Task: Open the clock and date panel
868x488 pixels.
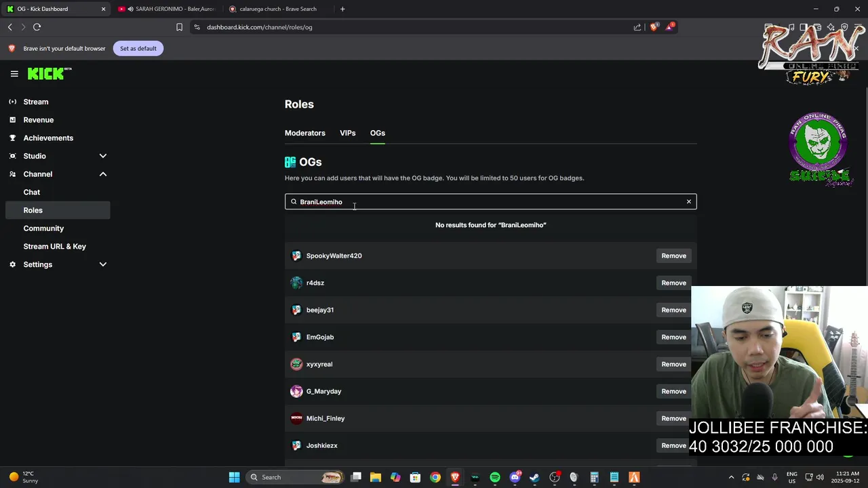Action: pos(848,477)
